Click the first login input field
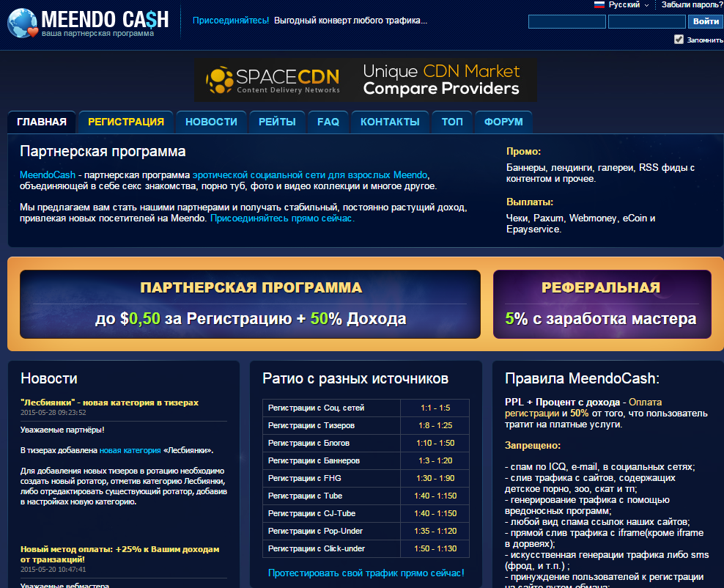The image size is (724, 588). click(566, 22)
